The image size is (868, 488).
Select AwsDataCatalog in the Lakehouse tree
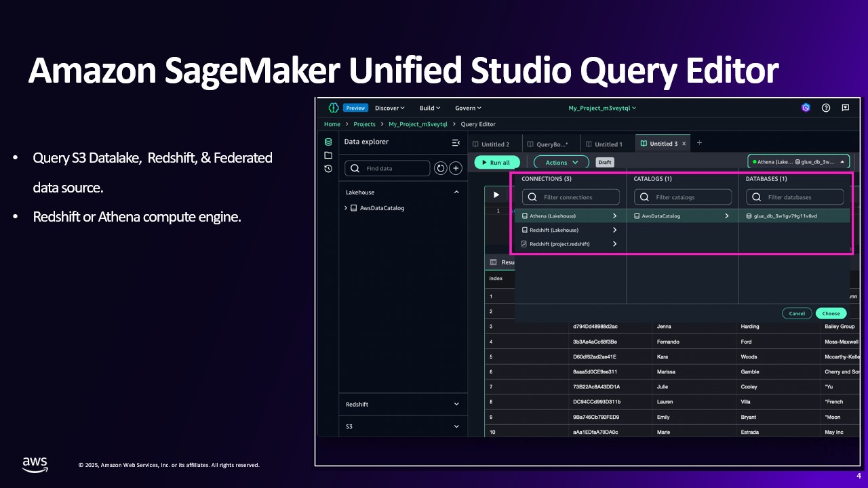point(382,208)
